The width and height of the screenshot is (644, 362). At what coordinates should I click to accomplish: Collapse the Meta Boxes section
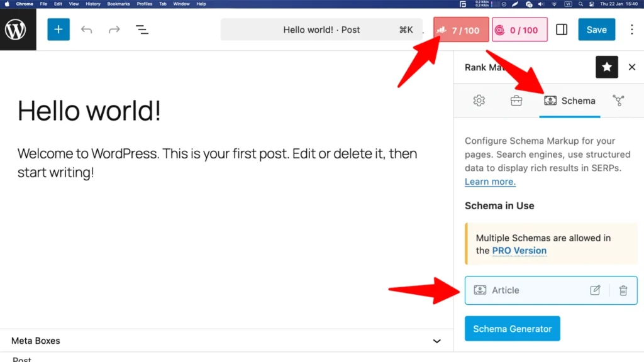437,341
